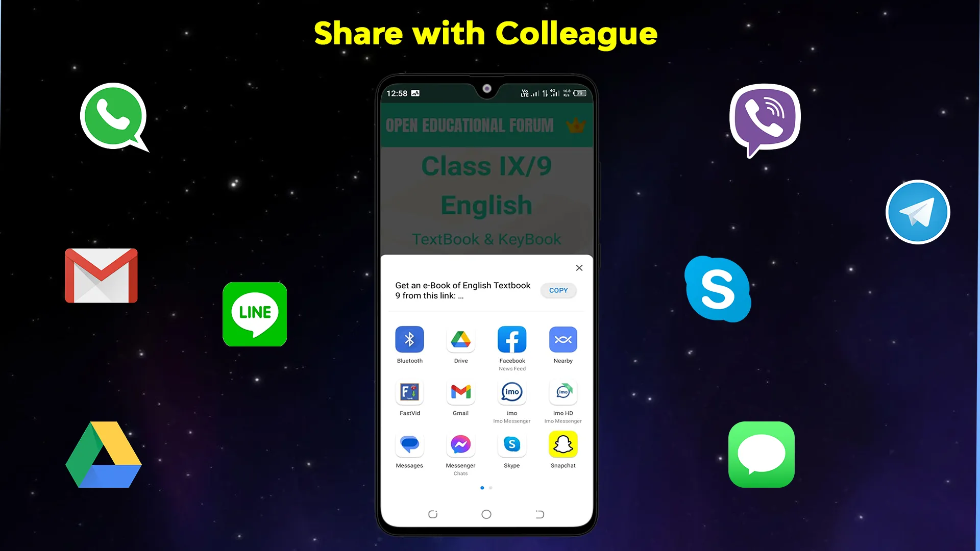
Task: Select iMessage green icon
Action: click(x=761, y=454)
